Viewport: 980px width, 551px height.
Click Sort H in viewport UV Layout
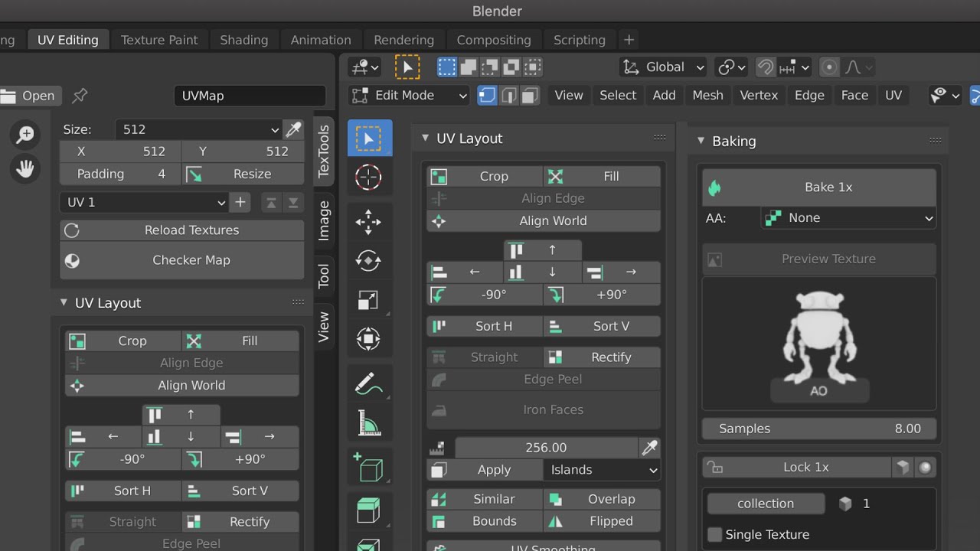[x=485, y=326]
